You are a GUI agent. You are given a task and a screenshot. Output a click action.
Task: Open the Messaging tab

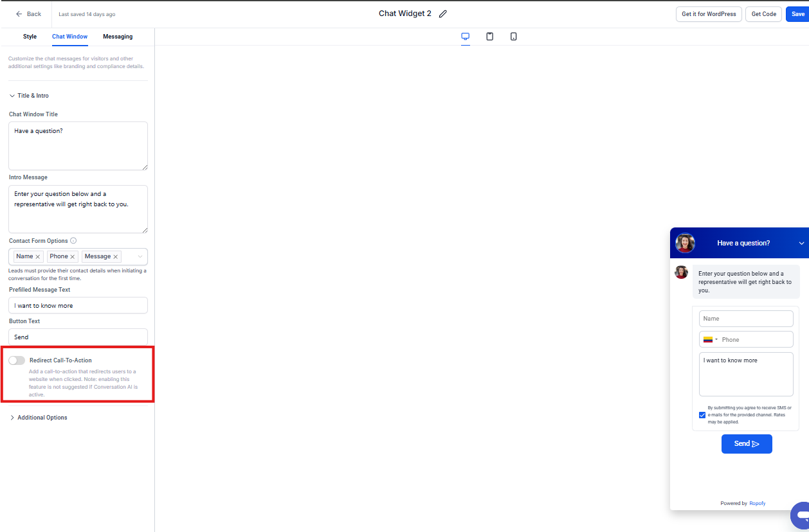click(118, 37)
